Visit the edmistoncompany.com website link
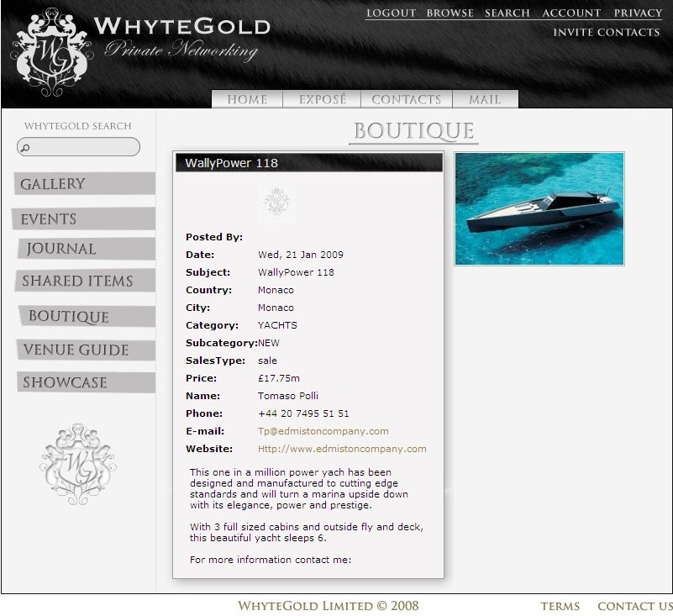The image size is (673, 616). click(342, 449)
